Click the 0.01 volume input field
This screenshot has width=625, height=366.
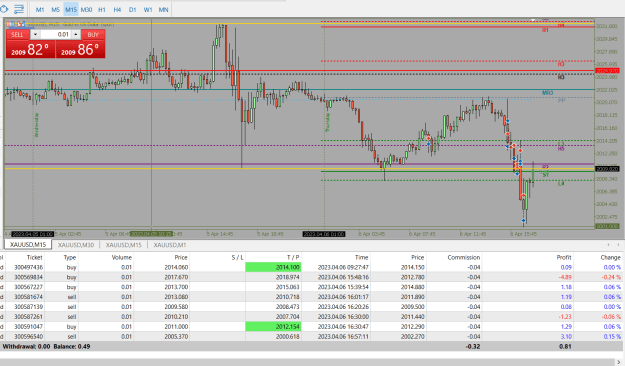(55, 35)
